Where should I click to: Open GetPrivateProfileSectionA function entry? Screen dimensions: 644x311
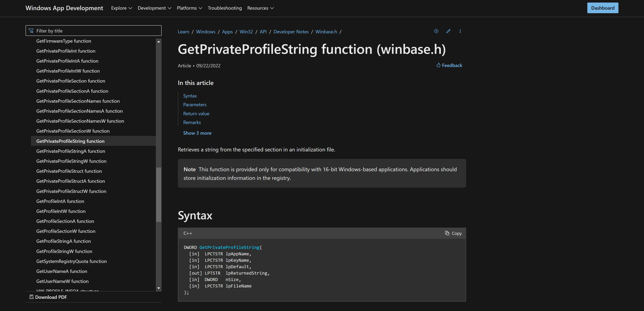pos(72,91)
